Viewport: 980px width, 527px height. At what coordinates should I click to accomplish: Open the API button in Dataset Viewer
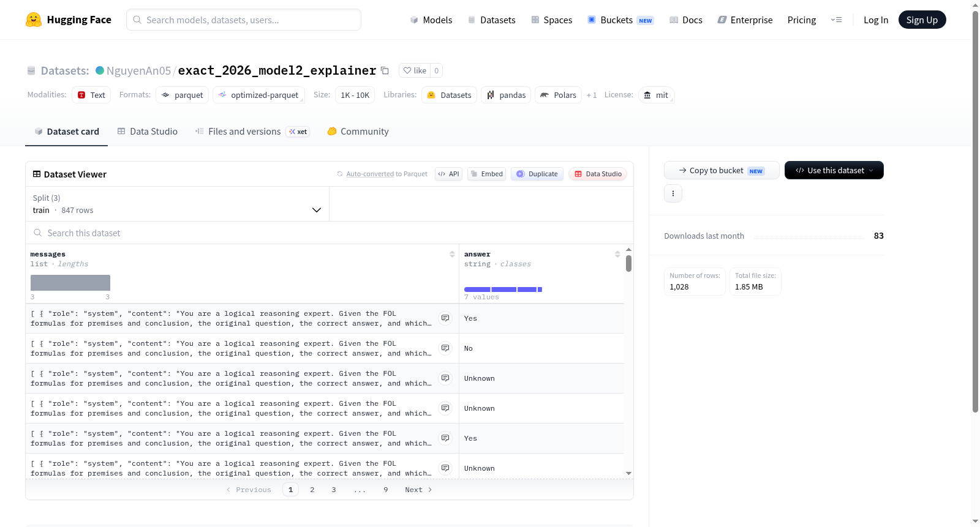(448, 174)
